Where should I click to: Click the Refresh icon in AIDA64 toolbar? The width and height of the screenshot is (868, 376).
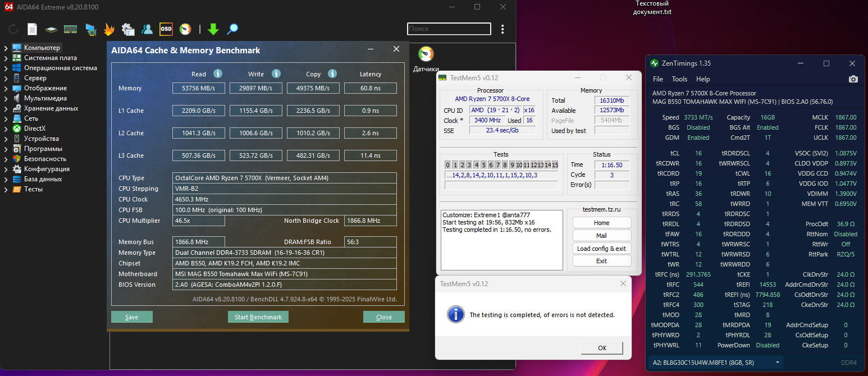click(13, 29)
